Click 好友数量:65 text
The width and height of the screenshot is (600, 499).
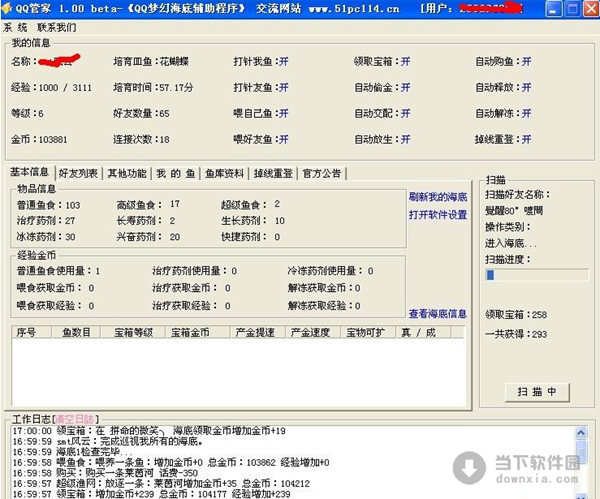(x=141, y=114)
